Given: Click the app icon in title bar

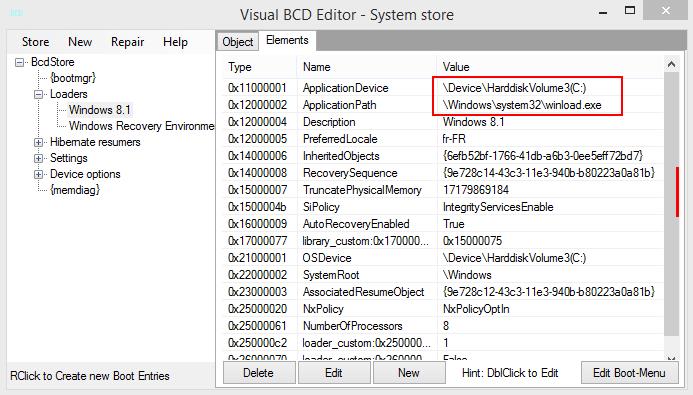Looking at the screenshot, I should click(16, 13).
